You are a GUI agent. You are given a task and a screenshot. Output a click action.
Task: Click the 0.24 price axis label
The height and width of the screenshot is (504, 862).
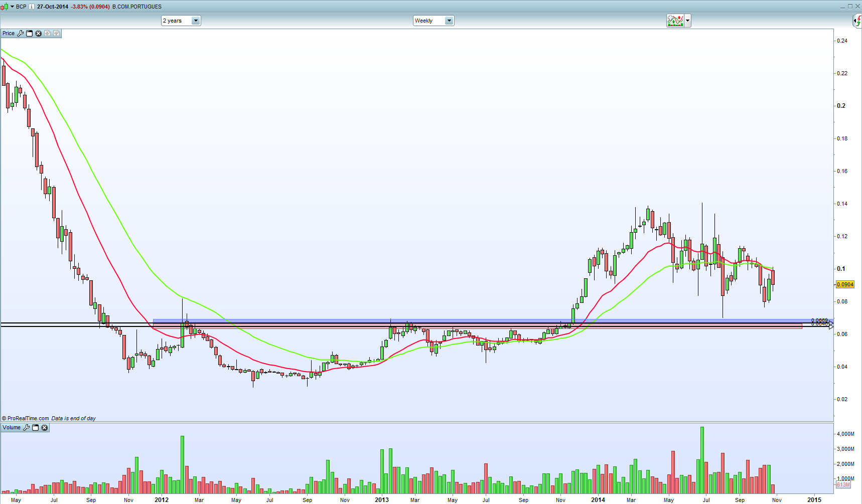point(842,41)
